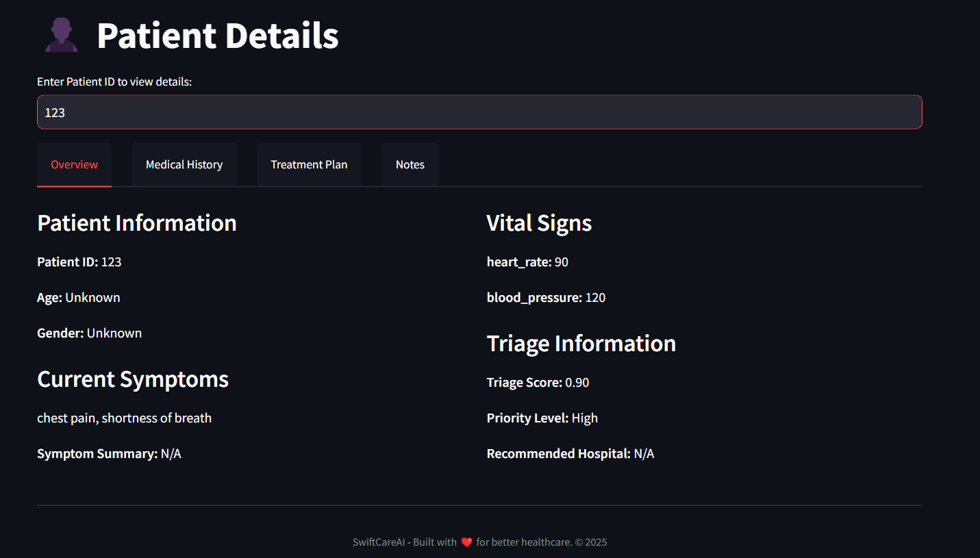Image resolution: width=980 pixels, height=558 pixels.
Task: Select the Vital Signs heading
Action: tap(539, 223)
